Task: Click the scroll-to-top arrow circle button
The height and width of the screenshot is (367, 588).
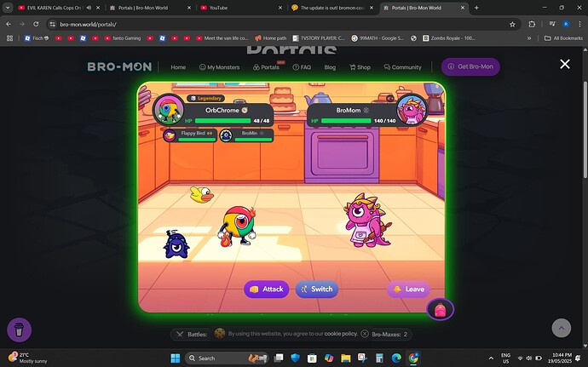Action: pyautogui.click(x=560, y=329)
